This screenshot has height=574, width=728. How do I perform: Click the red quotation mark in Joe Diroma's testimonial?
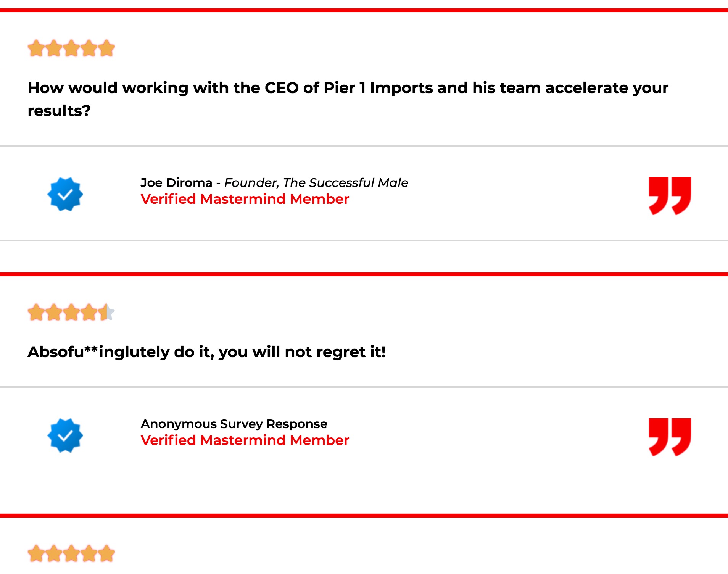coord(670,196)
